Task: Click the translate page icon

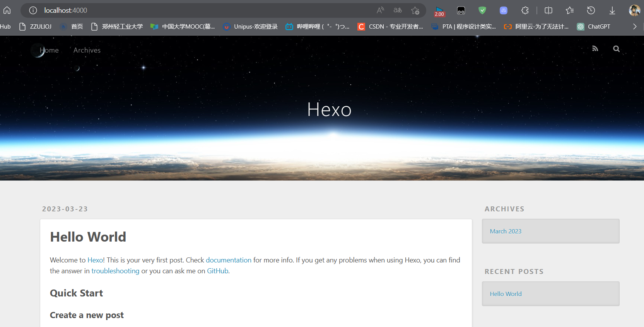Action: [398, 10]
